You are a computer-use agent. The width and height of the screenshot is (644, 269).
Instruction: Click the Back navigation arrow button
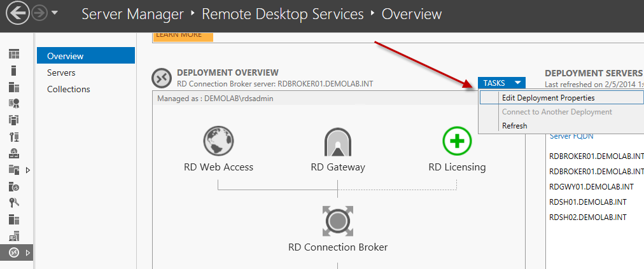pyautogui.click(x=18, y=13)
